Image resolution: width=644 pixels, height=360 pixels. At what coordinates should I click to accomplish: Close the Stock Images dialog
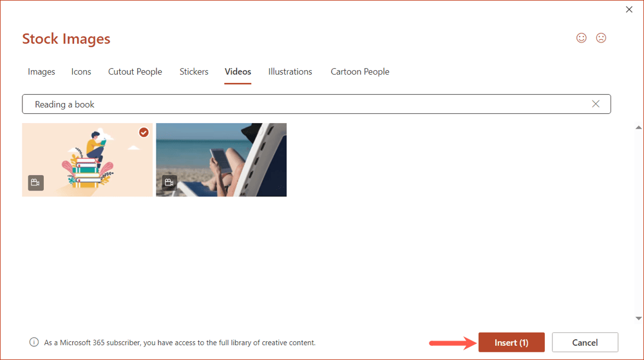[x=629, y=10]
